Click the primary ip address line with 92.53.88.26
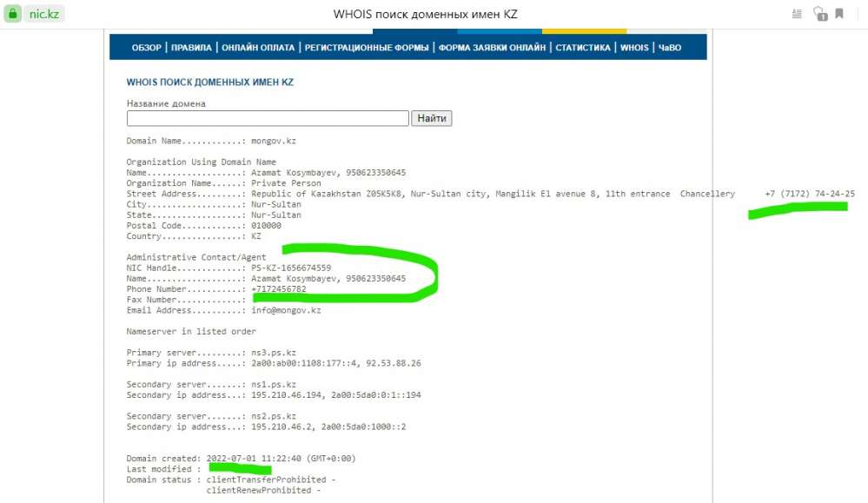The height and width of the screenshot is (503, 868). pyautogui.click(x=336, y=363)
